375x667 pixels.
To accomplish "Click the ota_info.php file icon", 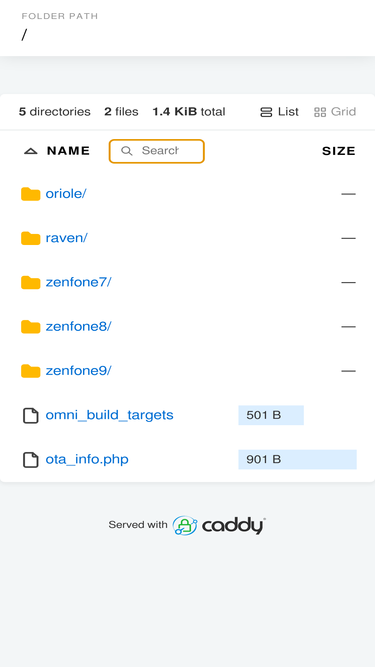I will click(x=31, y=460).
